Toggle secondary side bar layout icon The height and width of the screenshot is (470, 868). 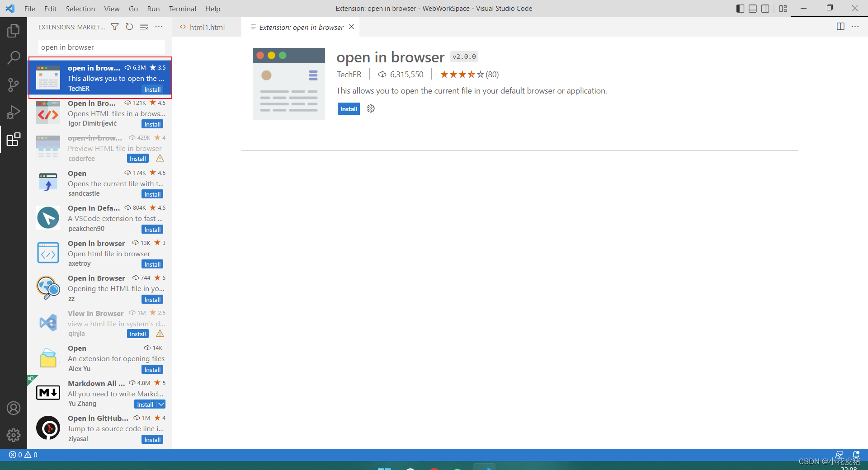pos(765,9)
